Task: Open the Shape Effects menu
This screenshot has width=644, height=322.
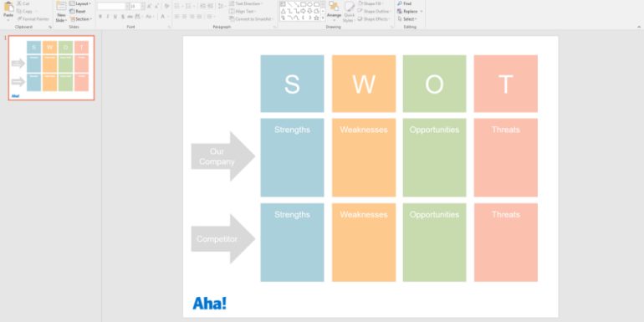Action: click(373, 19)
